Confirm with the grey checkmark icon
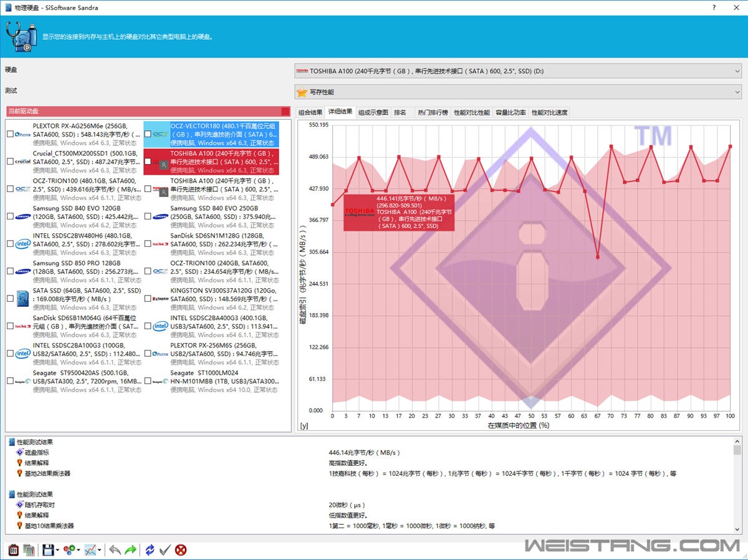The width and height of the screenshot is (748, 560). pos(165,550)
